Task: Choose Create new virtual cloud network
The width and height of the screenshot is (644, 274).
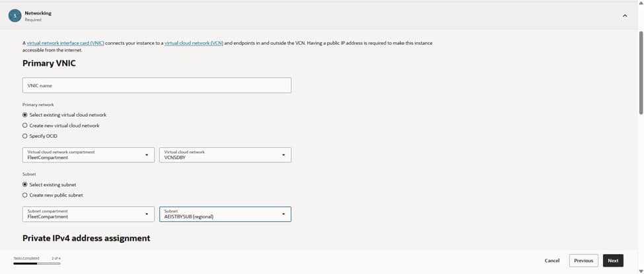Action: 25,125
